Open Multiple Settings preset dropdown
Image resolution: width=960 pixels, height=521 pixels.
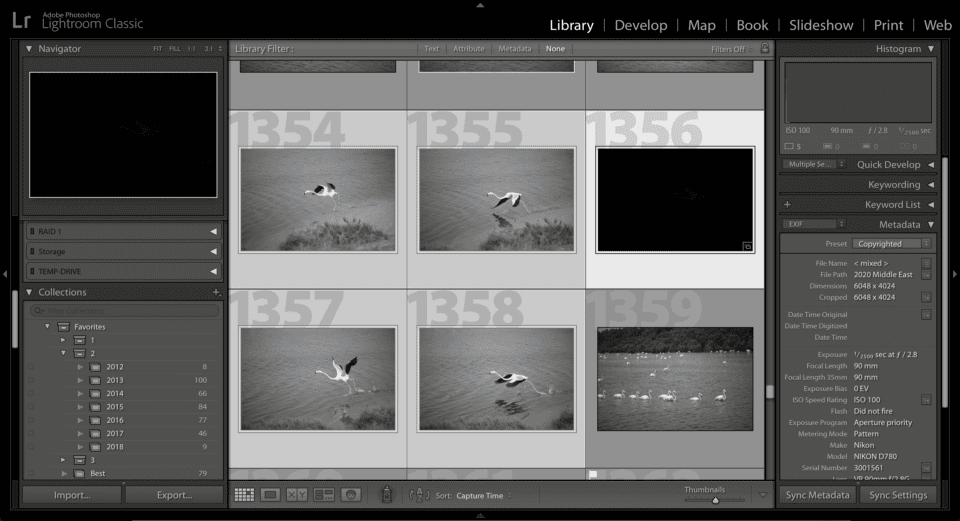[x=814, y=164]
